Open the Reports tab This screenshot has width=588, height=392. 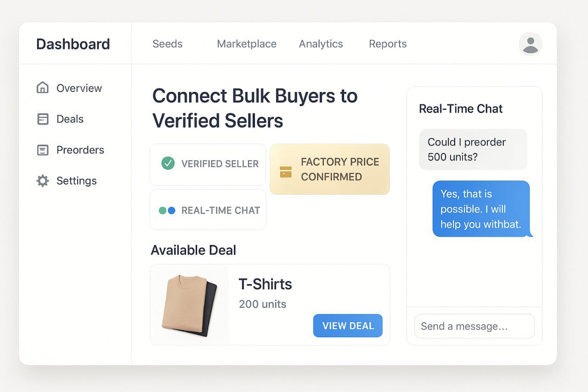tap(387, 44)
